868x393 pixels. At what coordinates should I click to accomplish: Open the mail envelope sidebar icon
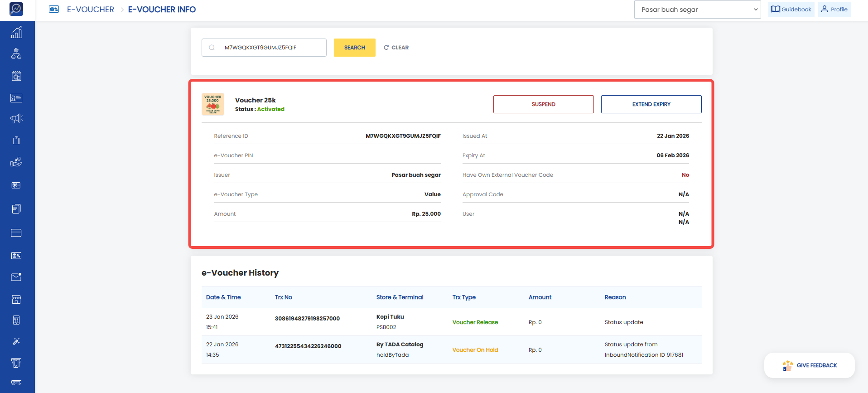[16, 277]
